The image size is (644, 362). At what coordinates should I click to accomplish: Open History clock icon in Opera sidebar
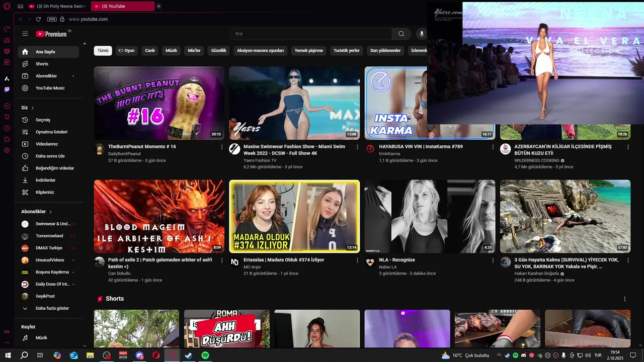[x=7, y=128]
